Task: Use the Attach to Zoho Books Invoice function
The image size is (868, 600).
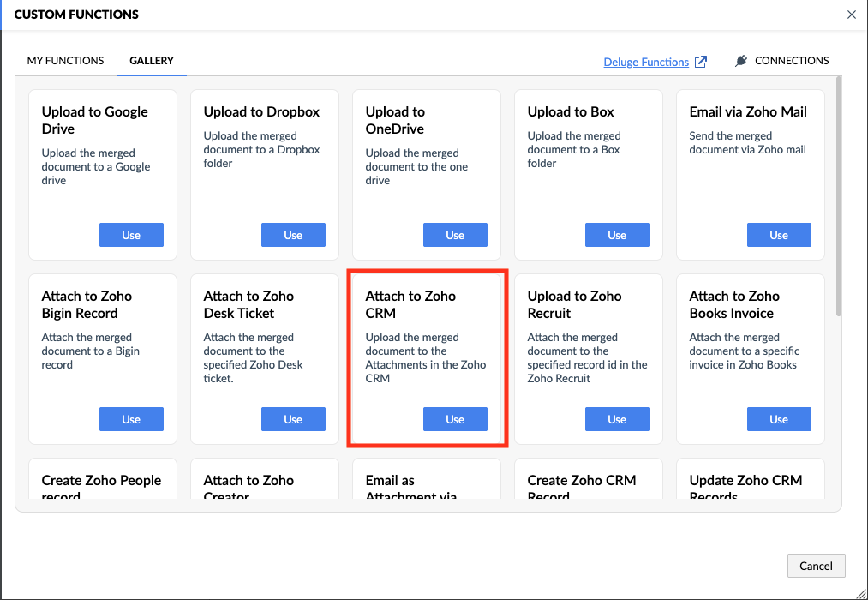Action: click(x=779, y=419)
